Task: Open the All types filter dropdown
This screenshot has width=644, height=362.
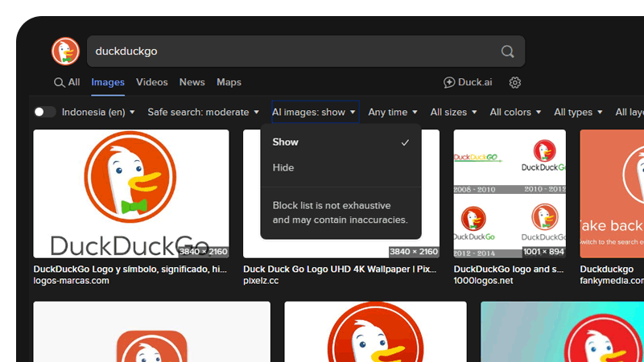Action: pos(578,112)
